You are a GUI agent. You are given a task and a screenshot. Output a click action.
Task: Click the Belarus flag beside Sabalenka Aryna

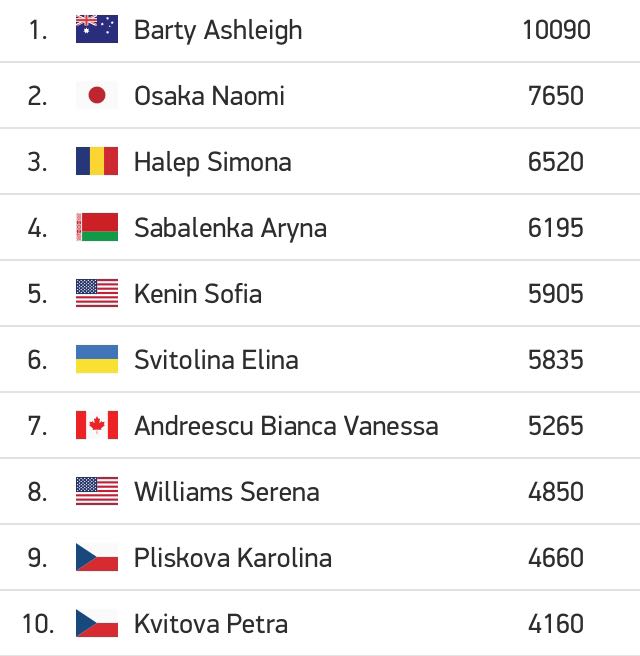click(x=97, y=227)
